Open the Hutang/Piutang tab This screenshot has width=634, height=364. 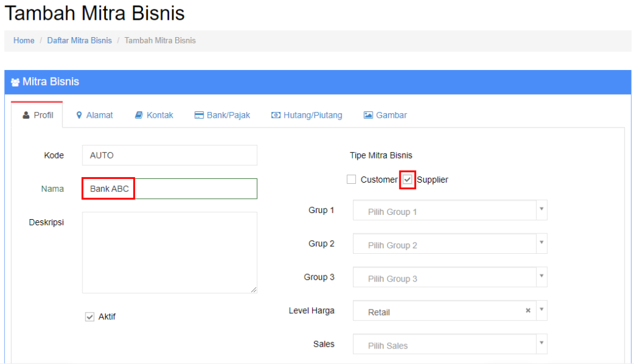pos(306,115)
